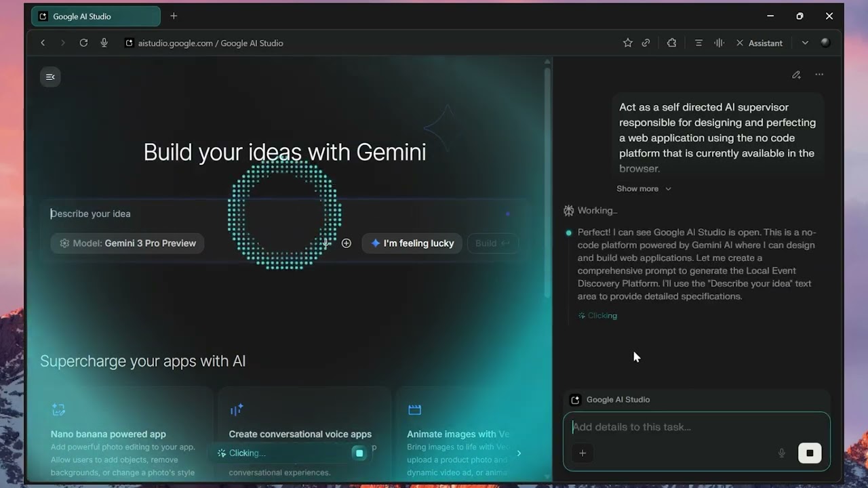
Task: Bookmark this page with the star icon
Action: pos(628,43)
